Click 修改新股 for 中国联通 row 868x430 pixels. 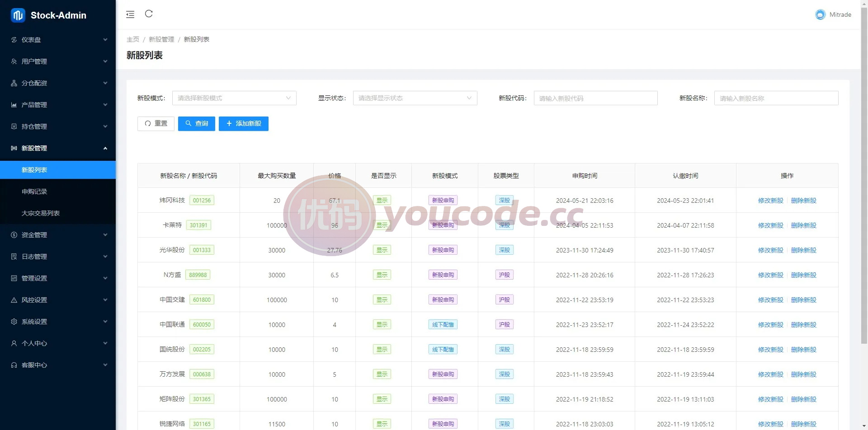[x=770, y=325]
